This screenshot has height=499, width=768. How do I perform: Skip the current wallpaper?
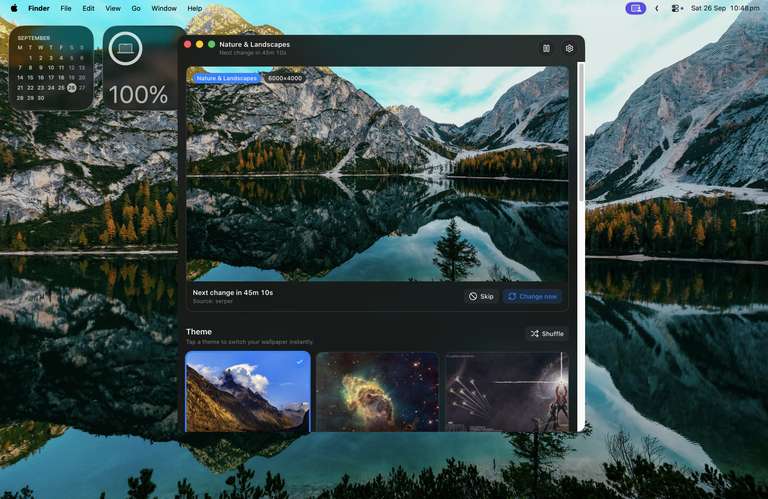pyautogui.click(x=481, y=296)
